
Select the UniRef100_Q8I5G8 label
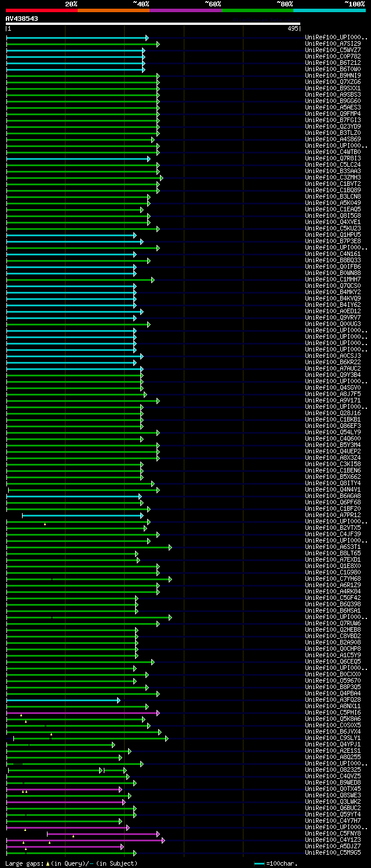pyautogui.click(x=333, y=215)
